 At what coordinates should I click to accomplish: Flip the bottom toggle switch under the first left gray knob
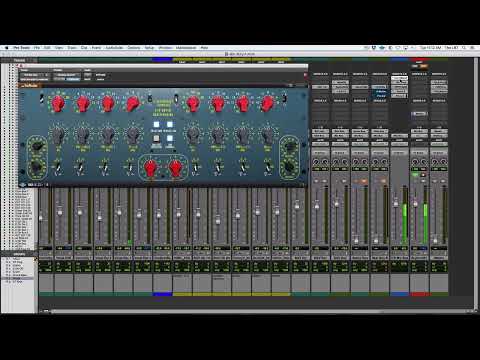coord(58,168)
